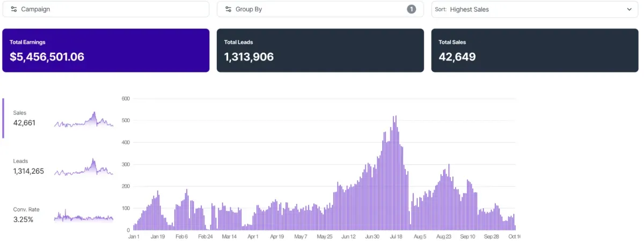The width and height of the screenshot is (644, 250).
Task: Click the Jan 19 axis label
Action: (x=158, y=236)
